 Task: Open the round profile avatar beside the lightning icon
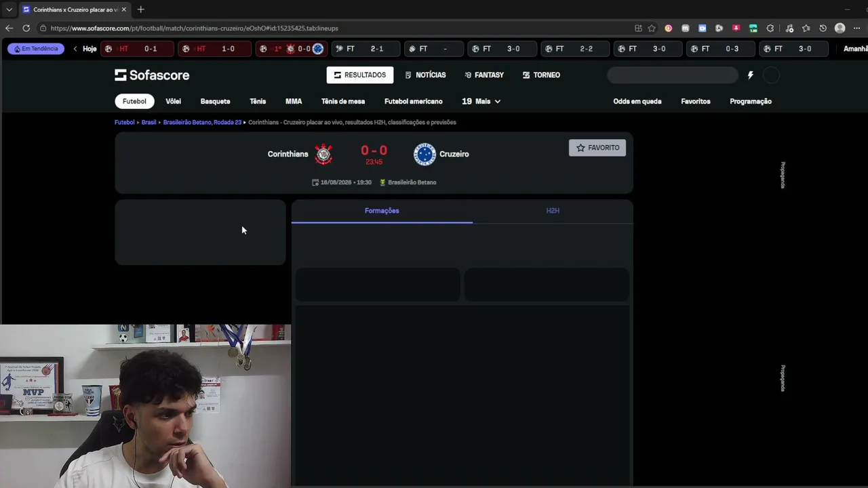(x=771, y=75)
